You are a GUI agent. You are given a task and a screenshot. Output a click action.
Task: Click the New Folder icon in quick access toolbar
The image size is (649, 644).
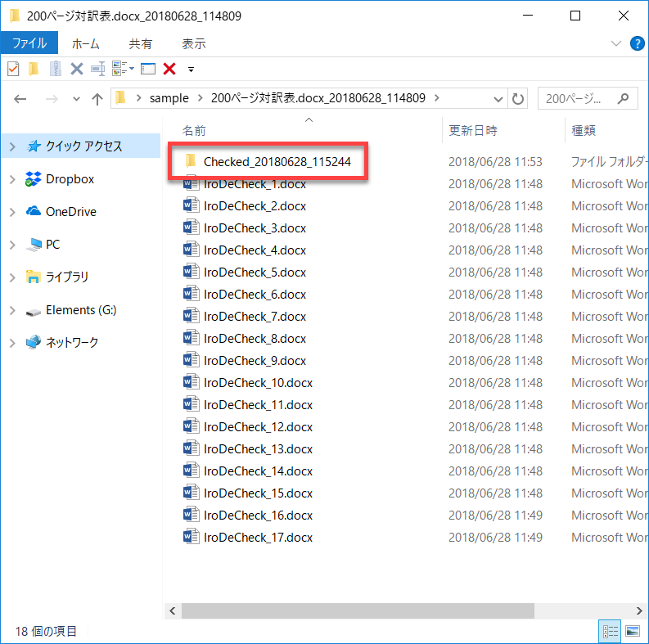pyautogui.click(x=34, y=69)
